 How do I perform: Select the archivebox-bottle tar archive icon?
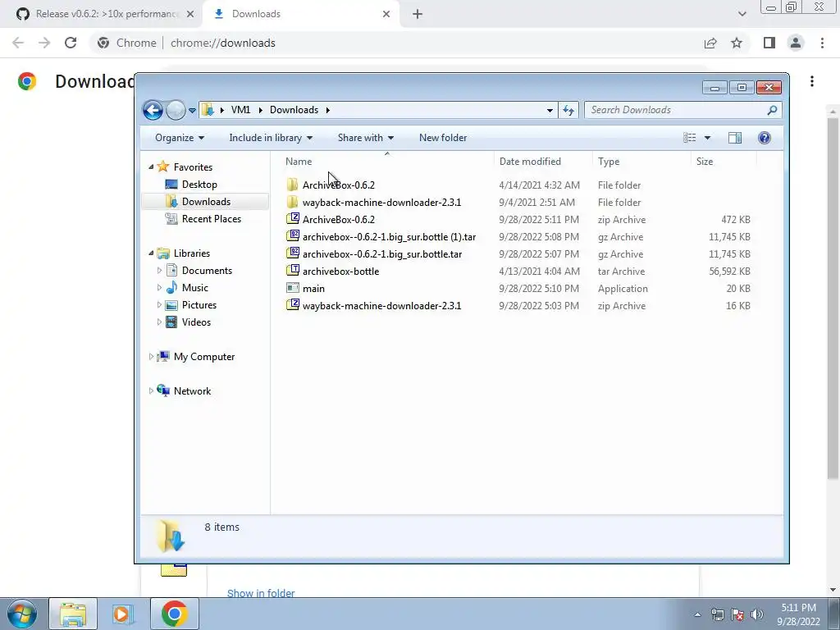coord(293,271)
